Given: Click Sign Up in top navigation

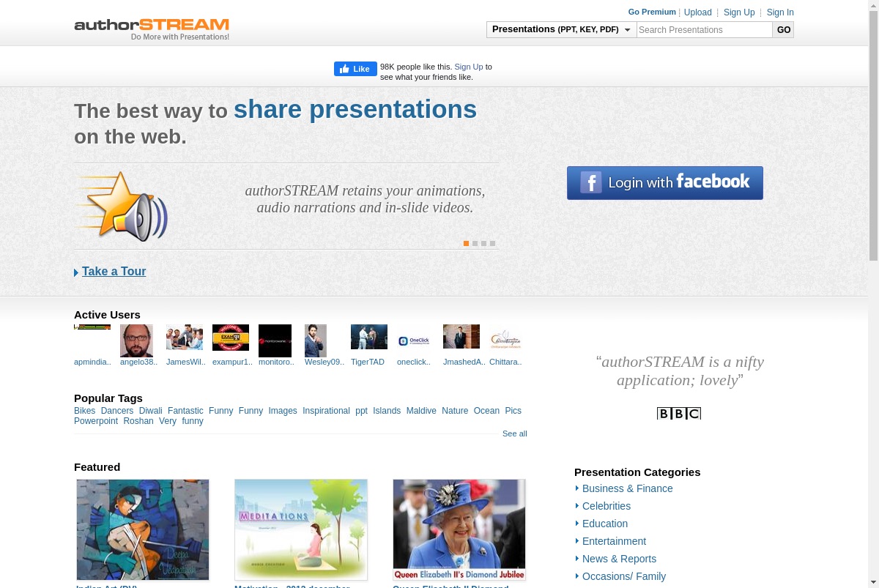Looking at the screenshot, I should (x=739, y=12).
